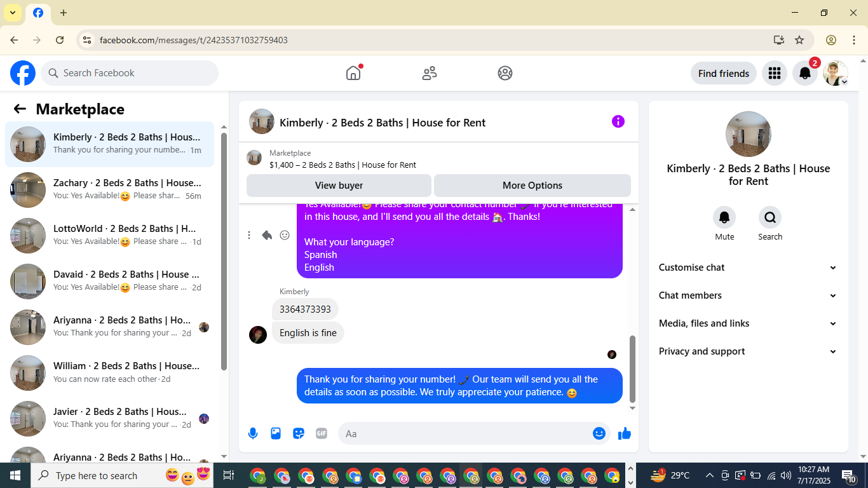
Task: Click Find friends button
Action: (723, 73)
